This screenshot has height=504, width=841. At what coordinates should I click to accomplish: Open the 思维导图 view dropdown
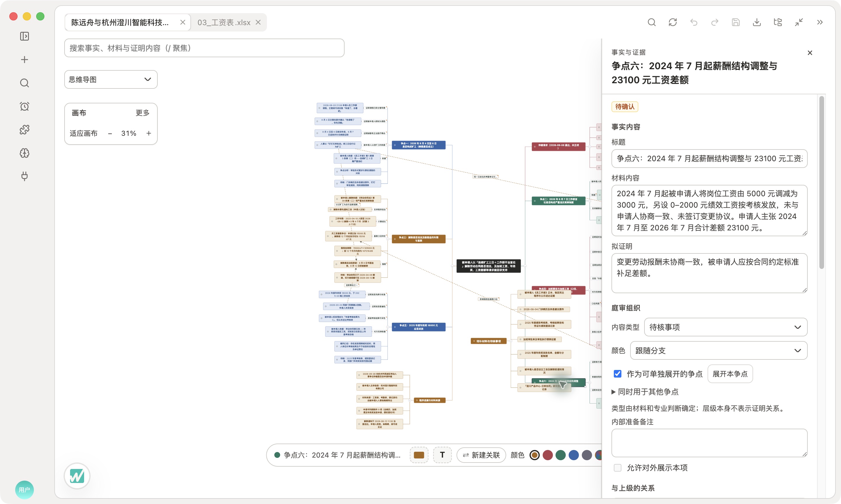pos(111,79)
